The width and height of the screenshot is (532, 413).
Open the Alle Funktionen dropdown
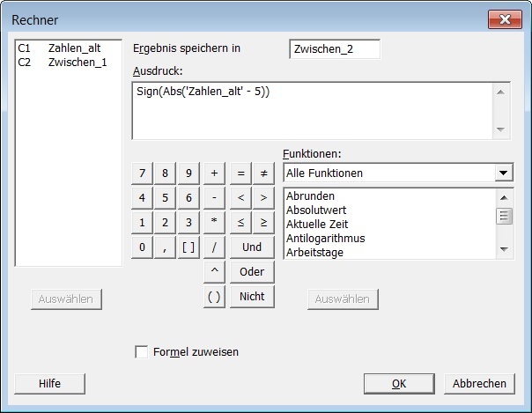504,173
